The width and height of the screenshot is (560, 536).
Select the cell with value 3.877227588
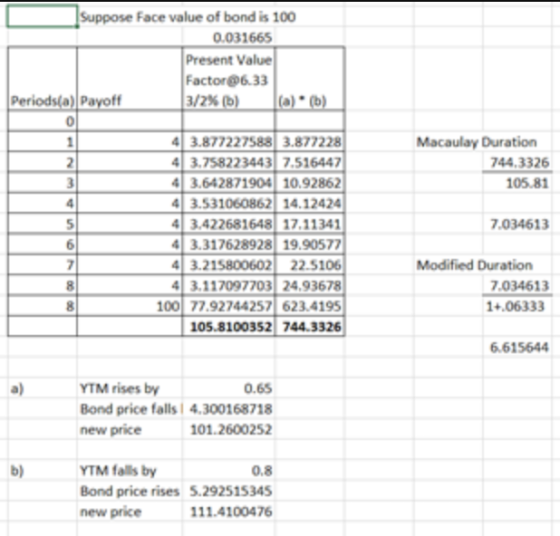(x=229, y=142)
